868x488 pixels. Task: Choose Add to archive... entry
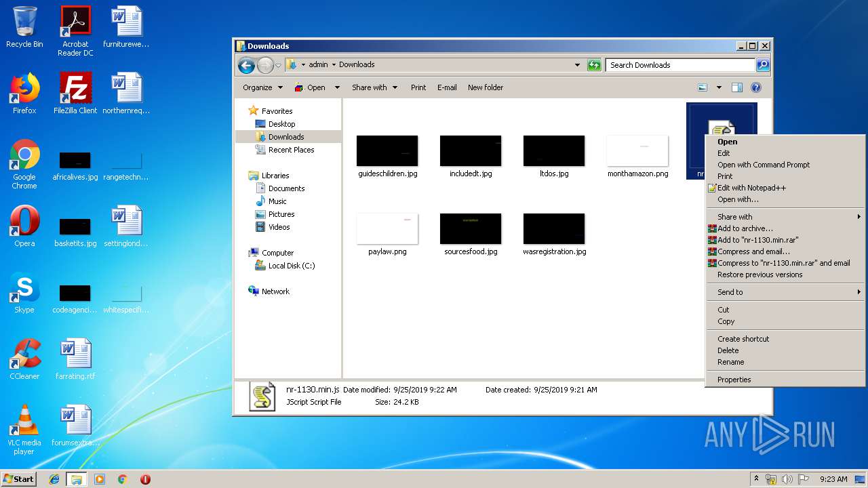coord(785,228)
